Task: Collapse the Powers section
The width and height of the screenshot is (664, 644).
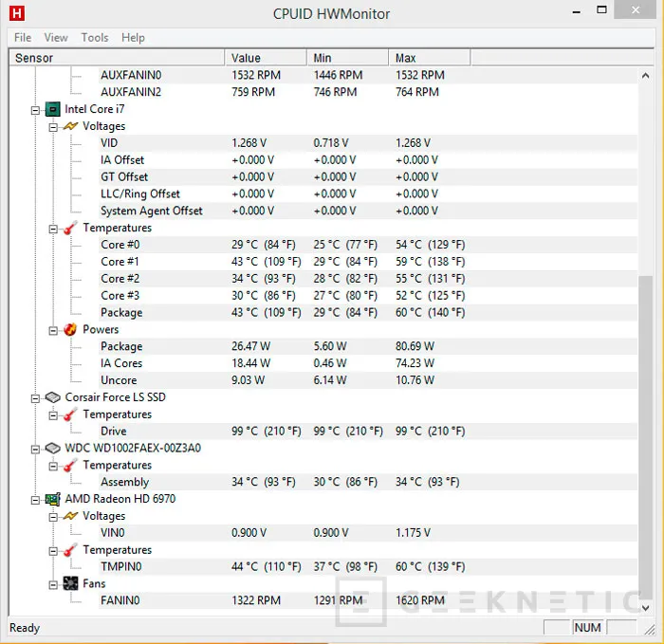Action: [53, 331]
